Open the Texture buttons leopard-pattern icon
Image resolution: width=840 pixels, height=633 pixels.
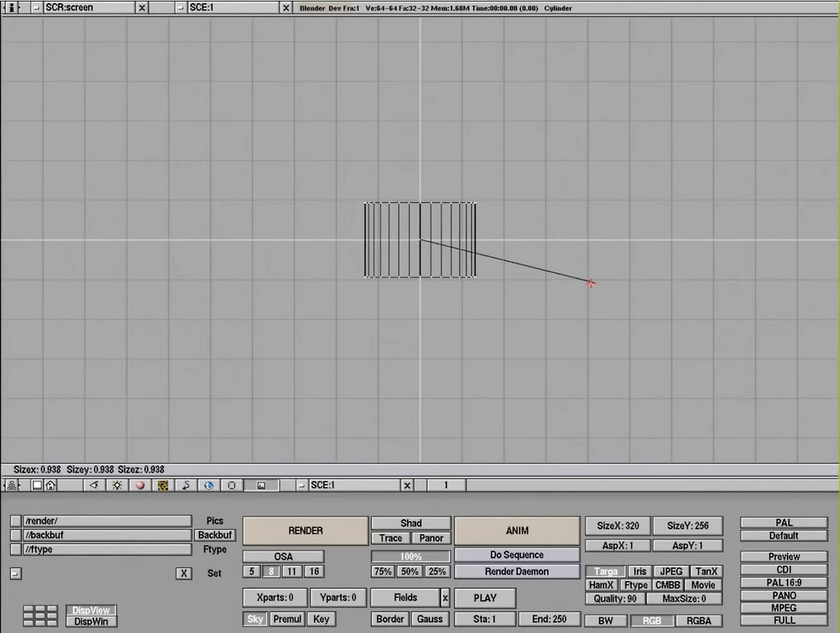point(163,485)
